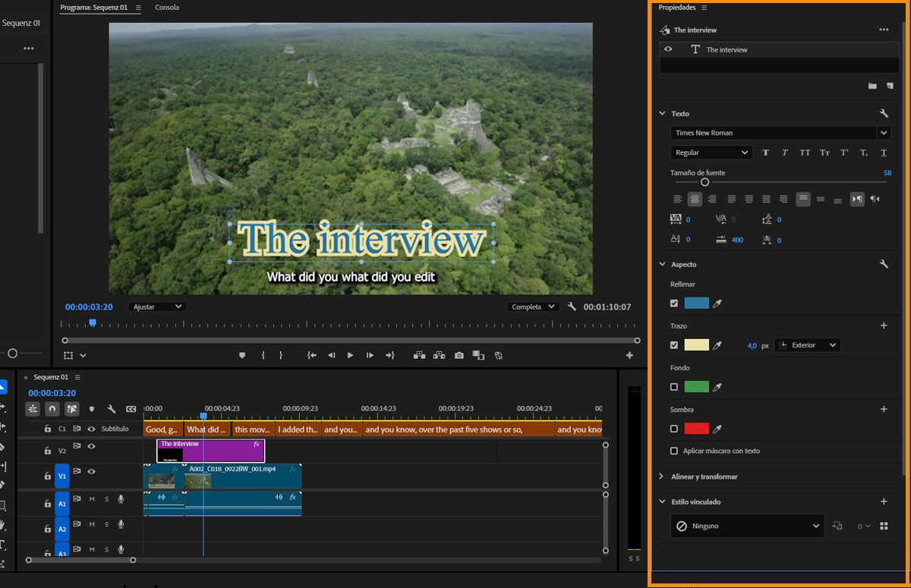The width and height of the screenshot is (911, 588).
Task: Open the Ajustar zoom level dropdown
Action: [x=157, y=307]
